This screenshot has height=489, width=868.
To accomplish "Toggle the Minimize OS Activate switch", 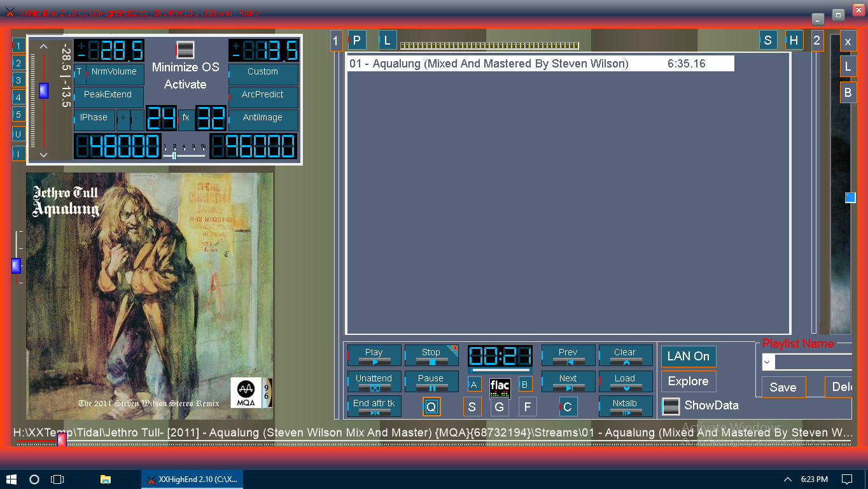I will (185, 50).
